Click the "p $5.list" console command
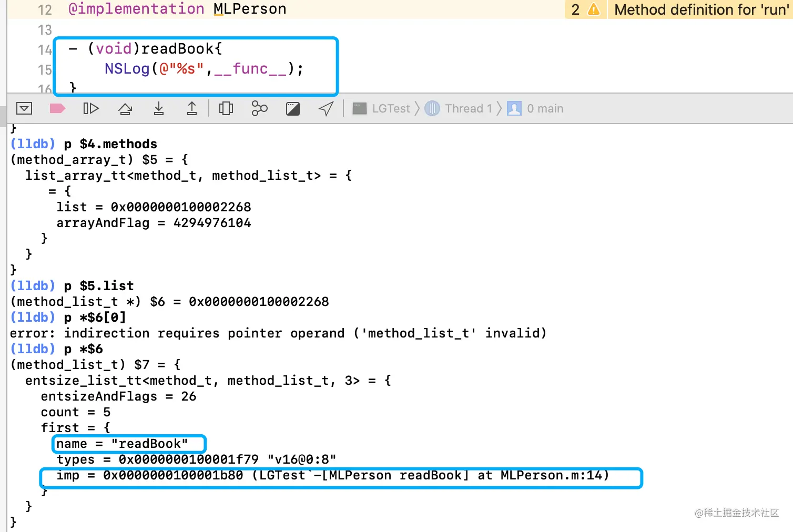This screenshot has height=532, width=793. pyautogui.click(x=99, y=285)
